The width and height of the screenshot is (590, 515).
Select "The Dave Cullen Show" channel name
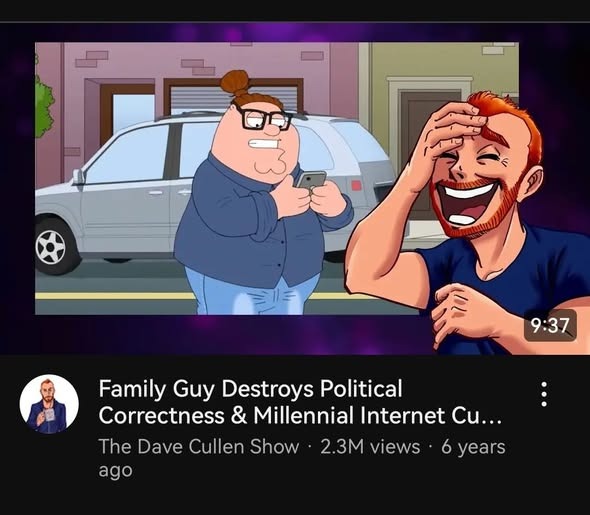click(199, 447)
